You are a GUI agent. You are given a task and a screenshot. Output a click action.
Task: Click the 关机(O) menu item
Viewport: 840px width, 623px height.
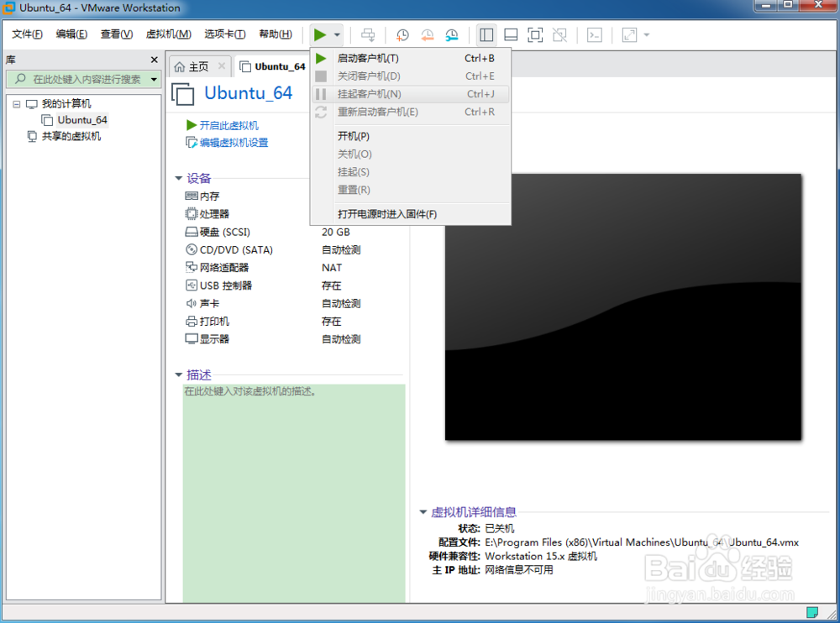tap(410, 154)
